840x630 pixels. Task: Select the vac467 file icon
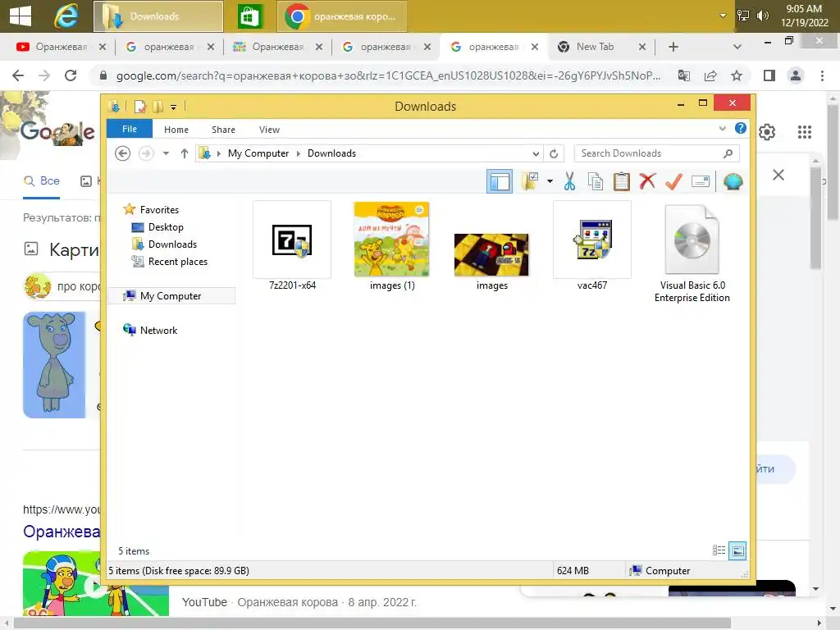[592, 246]
